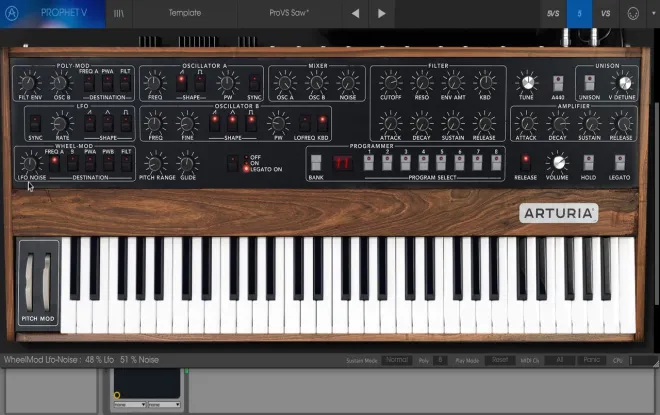This screenshot has width=660, height=415.
Task: Toggle Poly-Mod FREQ A destination switch
Action: 89,83
